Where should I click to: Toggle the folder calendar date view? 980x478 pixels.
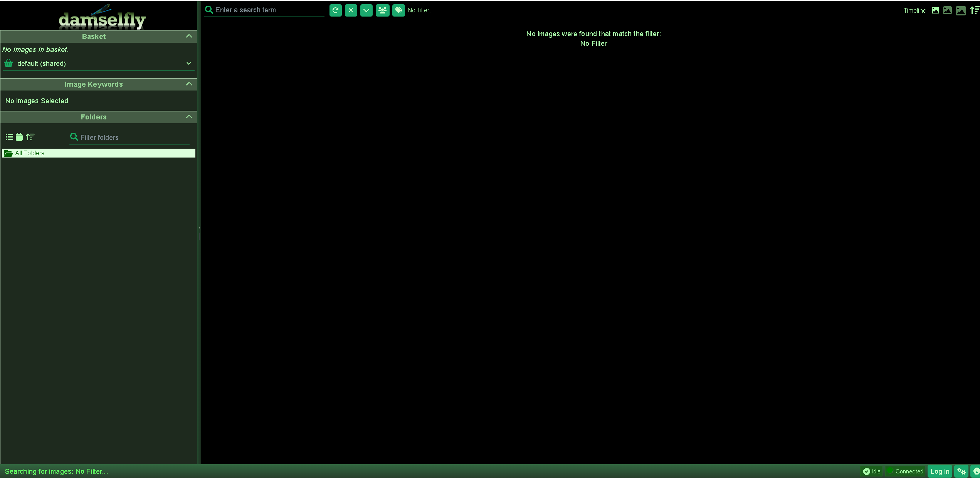[x=19, y=137]
